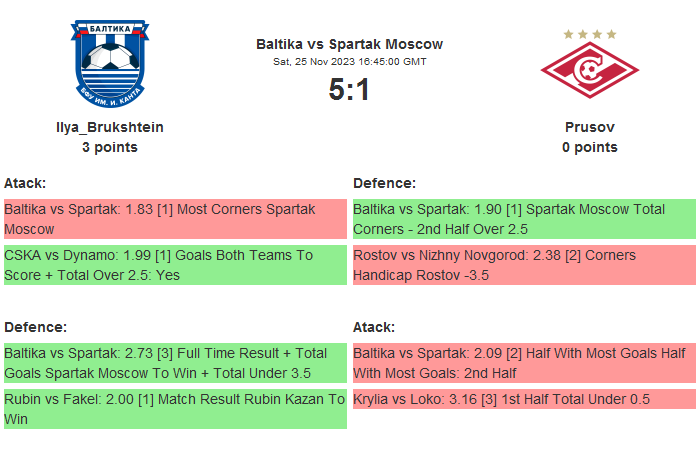Screen dimensions: 700x460
Task: Click the Baltika club crest logo
Action: click(x=109, y=64)
